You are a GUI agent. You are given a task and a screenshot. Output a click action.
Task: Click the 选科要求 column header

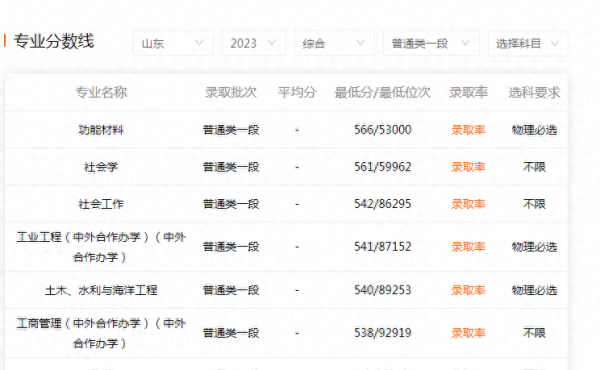(534, 93)
